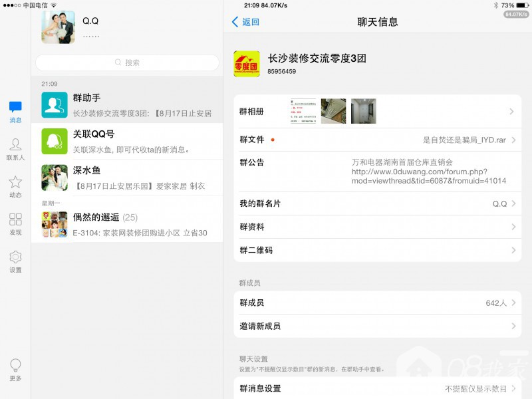
Task: Open 群文件 row chevron
Action: tap(512, 140)
